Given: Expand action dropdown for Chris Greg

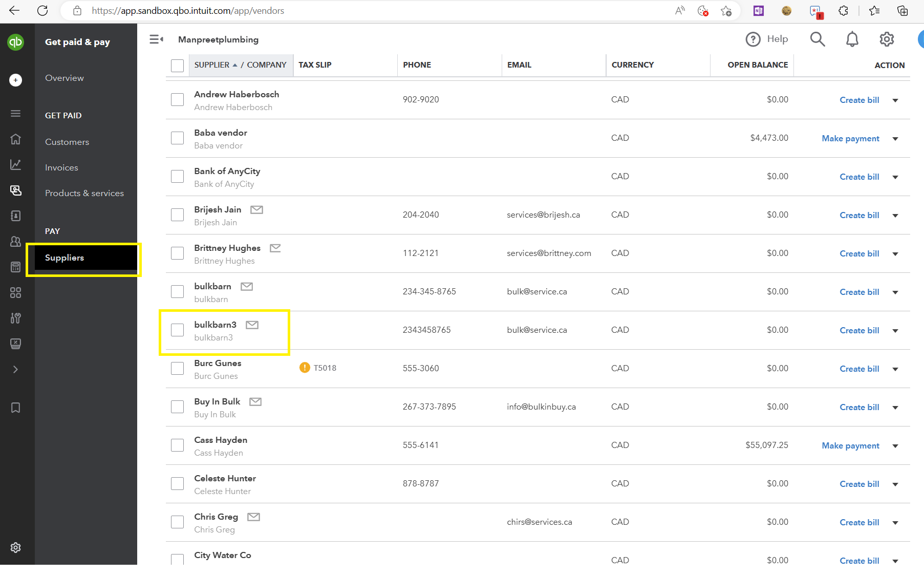Looking at the screenshot, I should tap(895, 523).
